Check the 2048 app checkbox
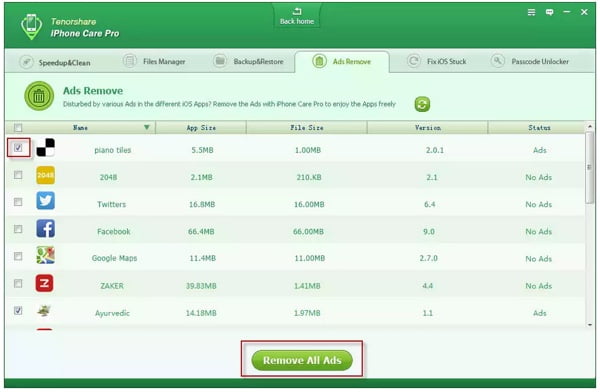The width and height of the screenshot is (600, 392). click(x=18, y=175)
